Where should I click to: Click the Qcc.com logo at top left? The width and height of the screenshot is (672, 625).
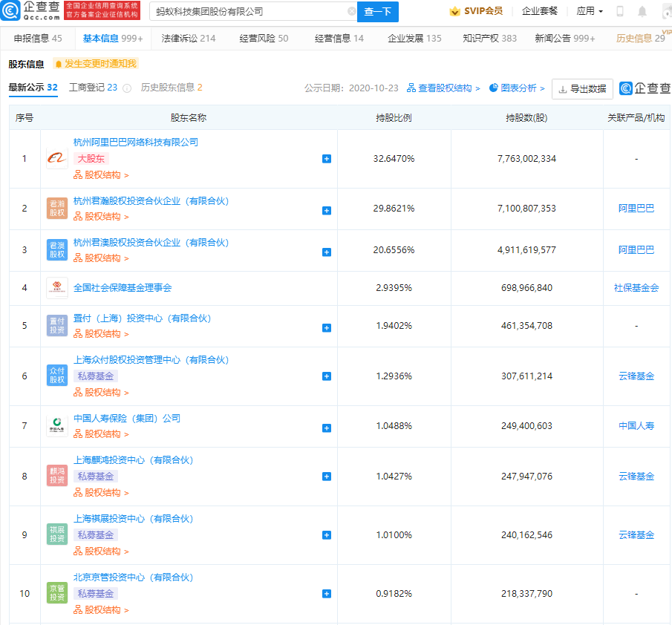31,11
